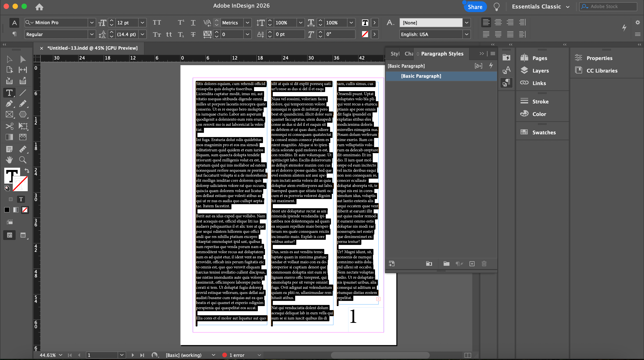644x360 pixels.
Task: Open the Swatches panel
Action: pyautogui.click(x=544, y=133)
